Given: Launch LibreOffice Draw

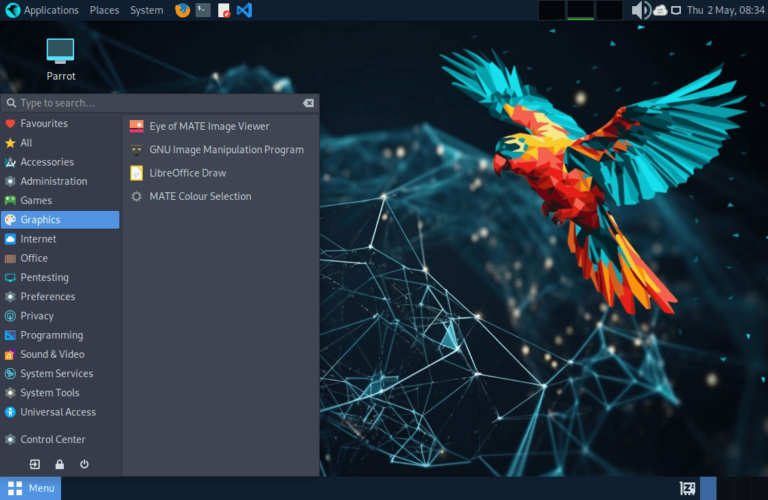Looking at the screenshot, I should 220,173.
